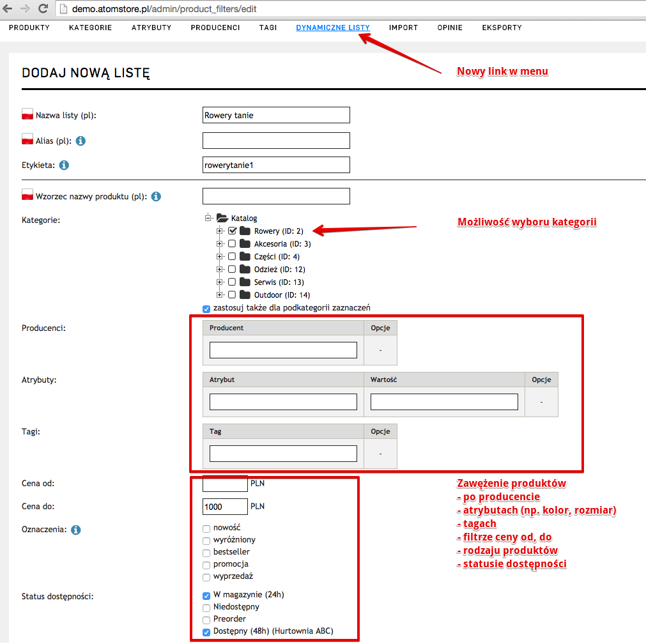Click info icon next to Alias (pl)
The width and height of the screenshot is (646, 644).
81,141
